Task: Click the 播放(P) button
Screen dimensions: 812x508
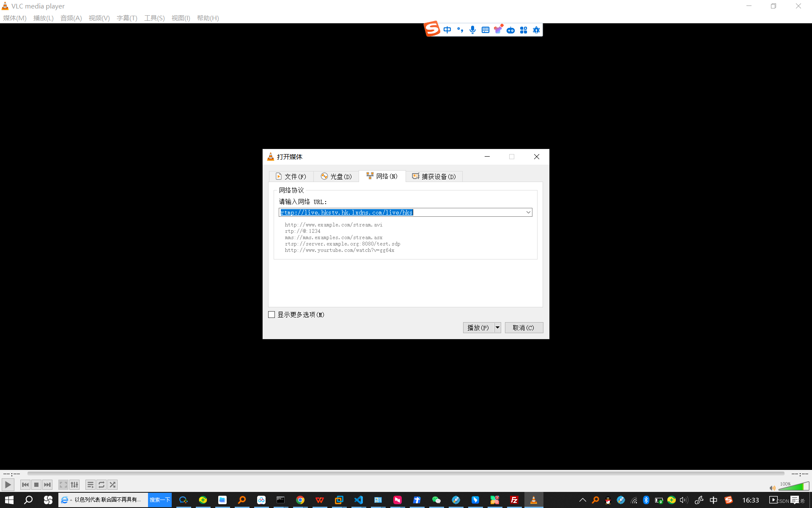Action: [478, 328]
